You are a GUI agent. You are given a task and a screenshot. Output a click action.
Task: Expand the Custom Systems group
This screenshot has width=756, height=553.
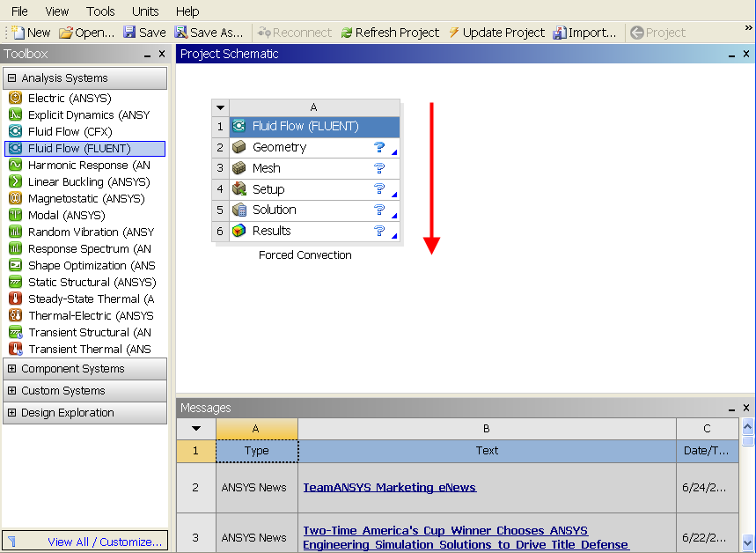[x=12, y=390]
